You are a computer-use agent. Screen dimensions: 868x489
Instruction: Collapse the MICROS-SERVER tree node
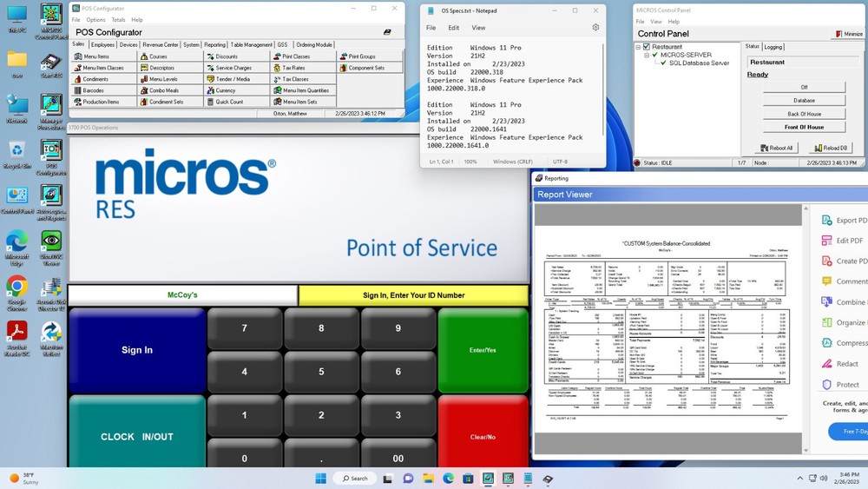coord(646,55)
